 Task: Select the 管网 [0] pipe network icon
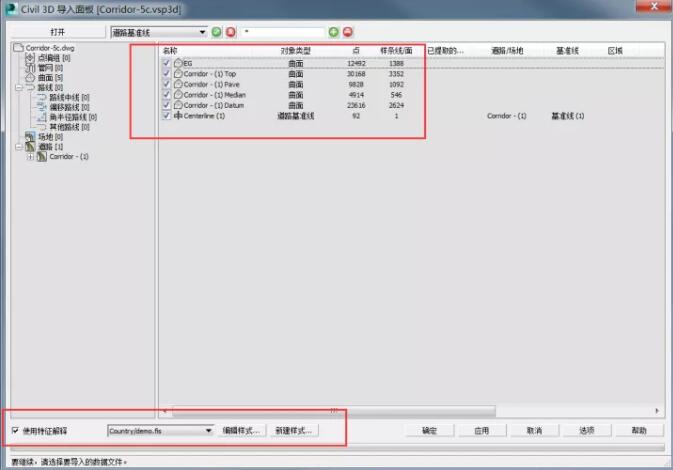(x=30, y=67)
